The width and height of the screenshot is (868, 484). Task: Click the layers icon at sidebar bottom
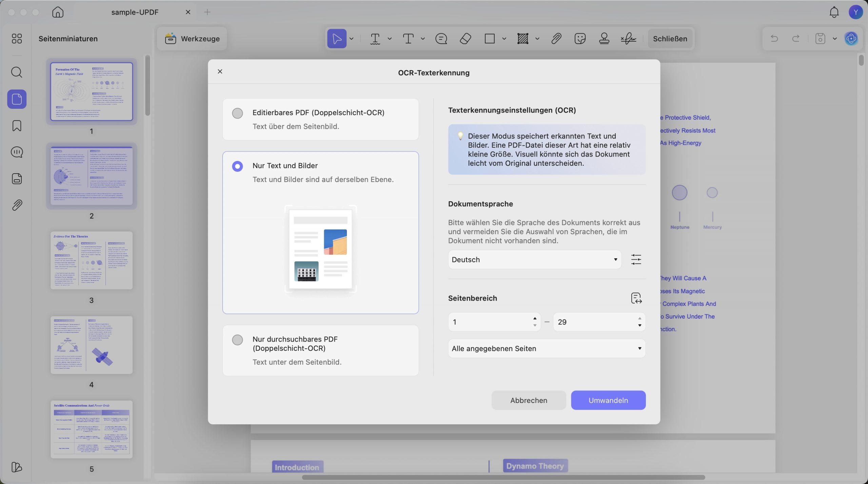(17, 467)
